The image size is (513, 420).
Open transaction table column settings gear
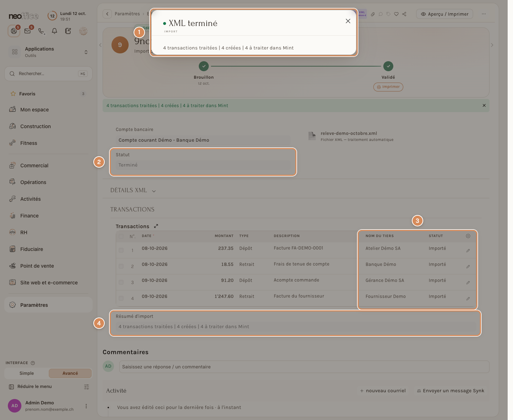point(468,236)
